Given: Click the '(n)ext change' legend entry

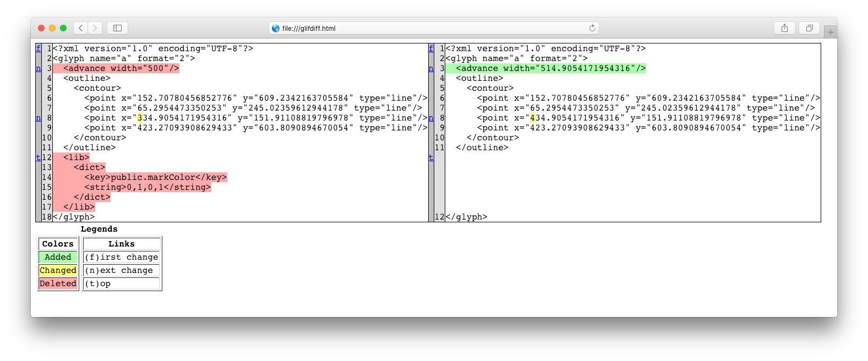Looking at the screenshot, I should click(x=122, y=270).
